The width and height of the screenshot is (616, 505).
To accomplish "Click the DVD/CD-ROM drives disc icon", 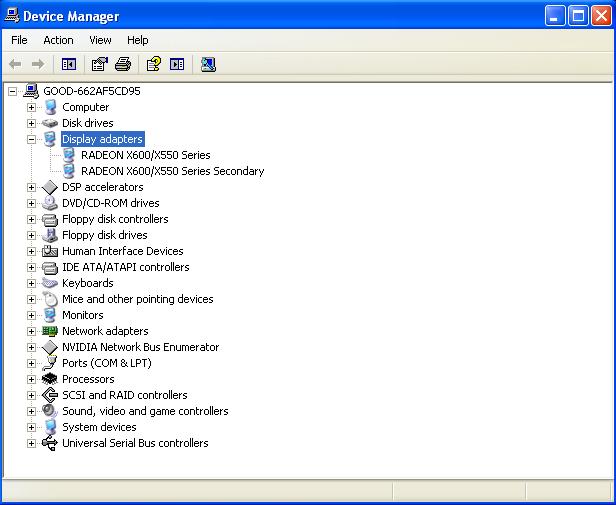I will [x=50, y=203].
